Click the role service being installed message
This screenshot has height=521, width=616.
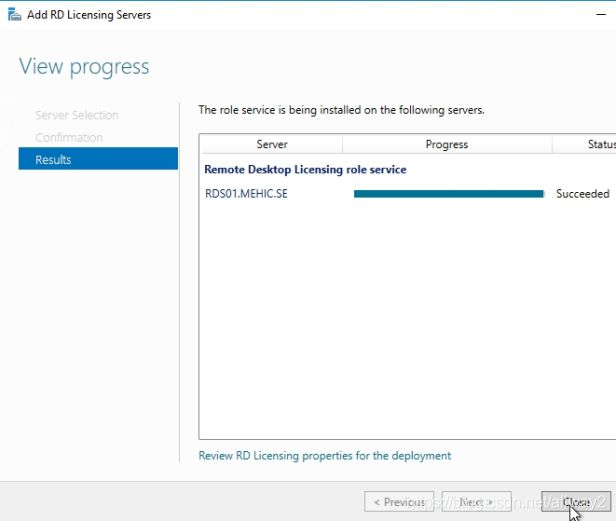[341, 110]
